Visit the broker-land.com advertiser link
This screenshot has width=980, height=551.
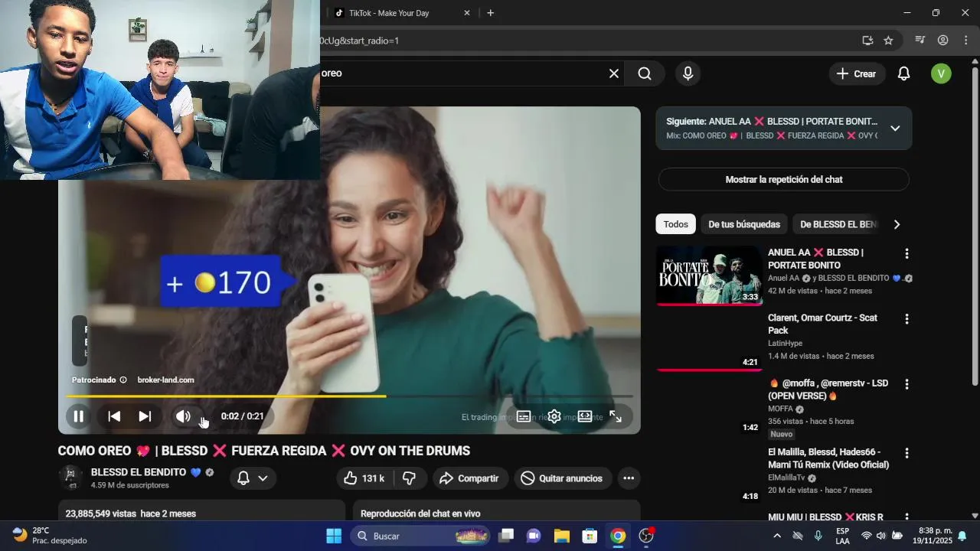[x=165, y=380]
